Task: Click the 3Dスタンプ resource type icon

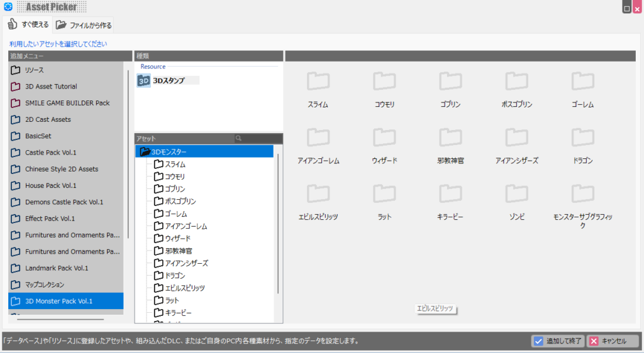Action: (144, 80)
